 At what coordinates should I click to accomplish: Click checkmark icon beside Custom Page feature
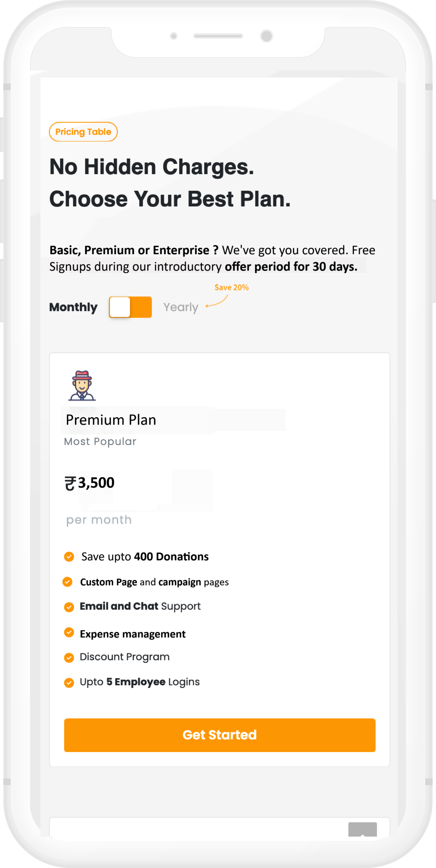click(x=68, y=582)
